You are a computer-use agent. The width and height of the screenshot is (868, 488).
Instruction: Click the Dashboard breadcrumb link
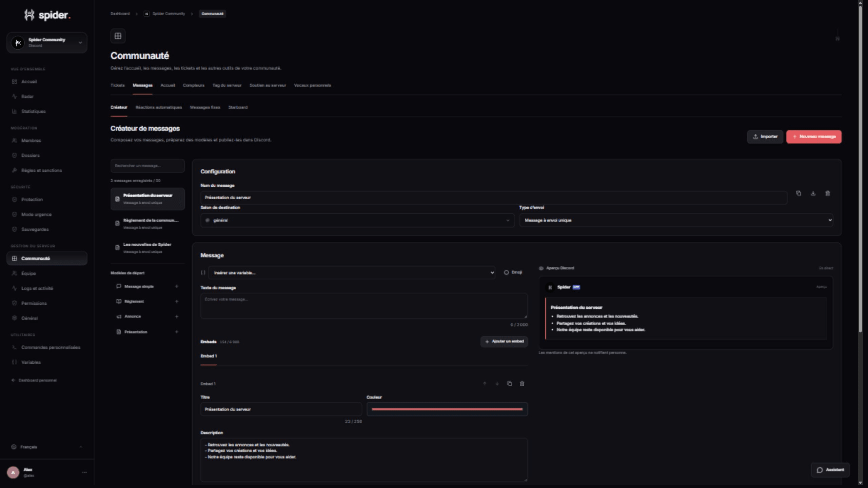tap(120, 14)
